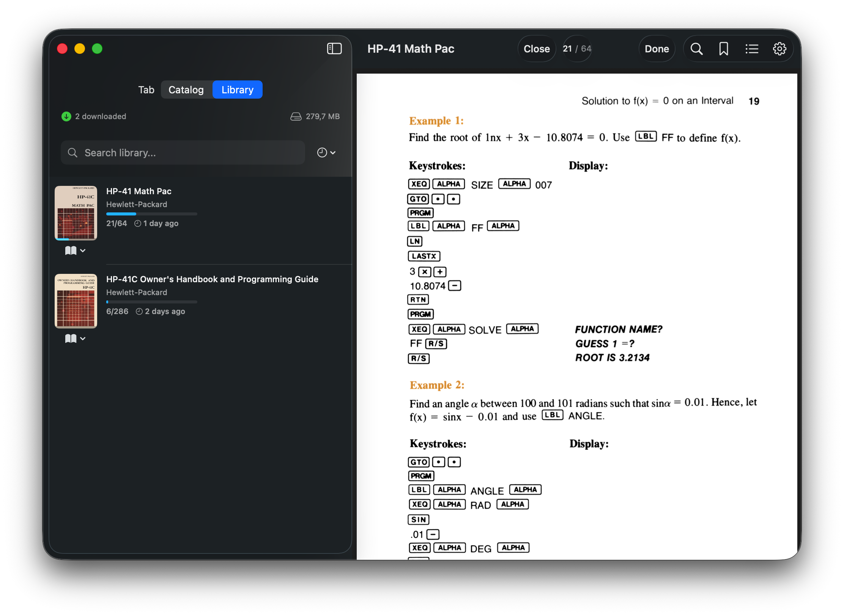Open sort by recent clock dropdown
This screenshot has width=844, height=616.
coord(326,152)
